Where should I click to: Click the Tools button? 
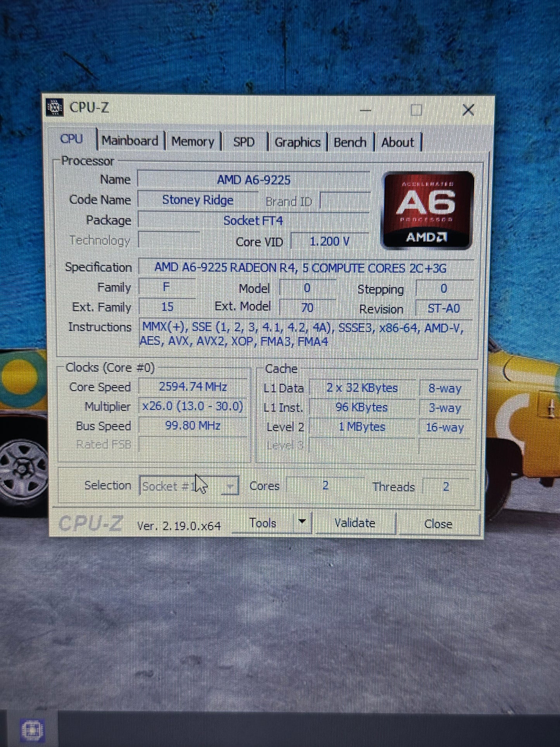click(263, 523)
